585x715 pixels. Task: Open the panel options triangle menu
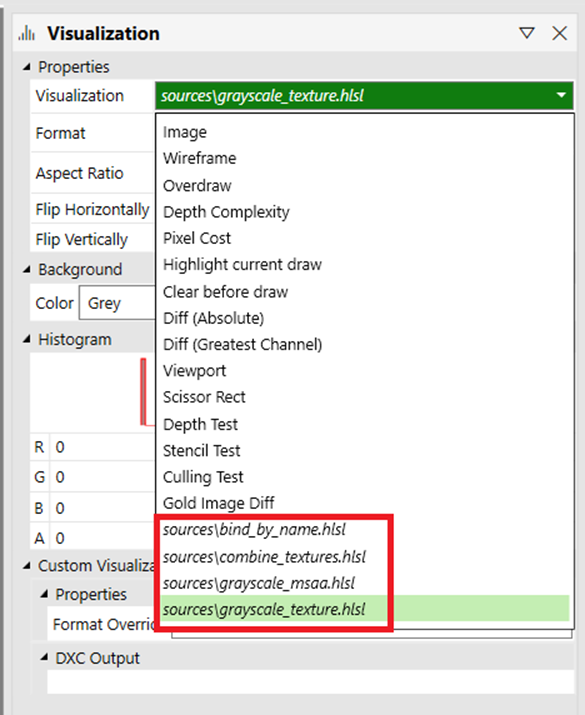[x=527, y=33]
